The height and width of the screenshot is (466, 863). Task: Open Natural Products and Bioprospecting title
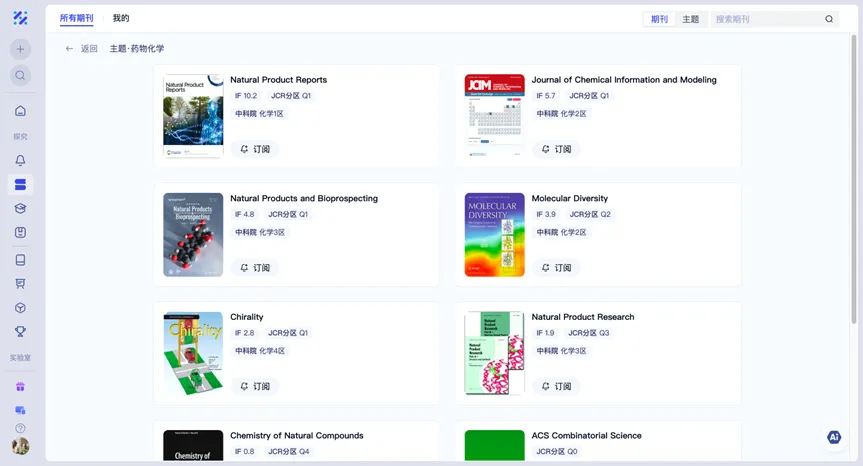(x=304, y=199)
